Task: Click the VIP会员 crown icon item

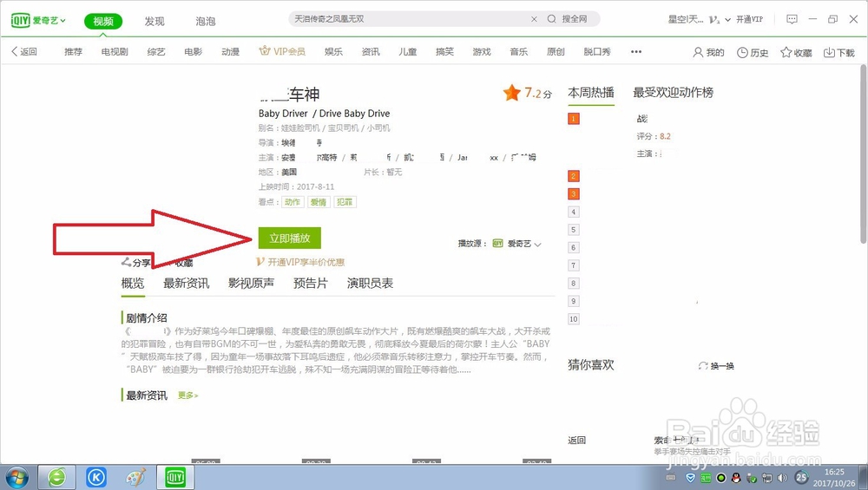Action: click(282, 51)
